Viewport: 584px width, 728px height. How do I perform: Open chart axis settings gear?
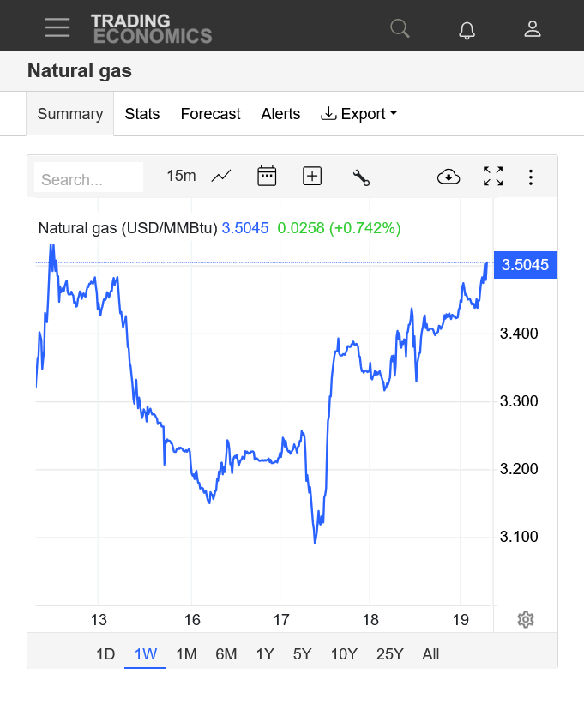pyautogui.click(x=526, y=620)
